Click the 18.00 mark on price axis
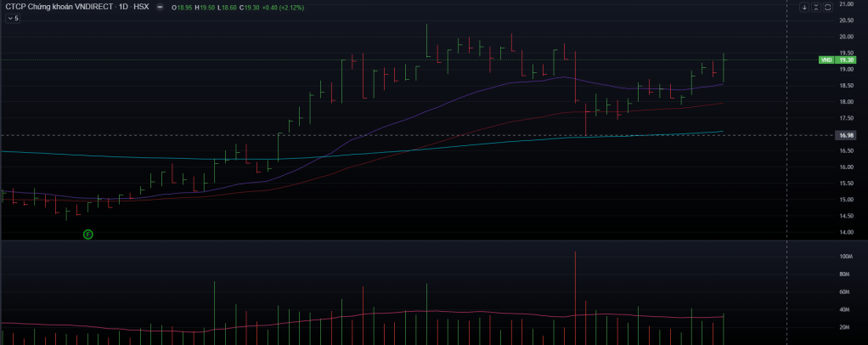 [x=845, y=102]
